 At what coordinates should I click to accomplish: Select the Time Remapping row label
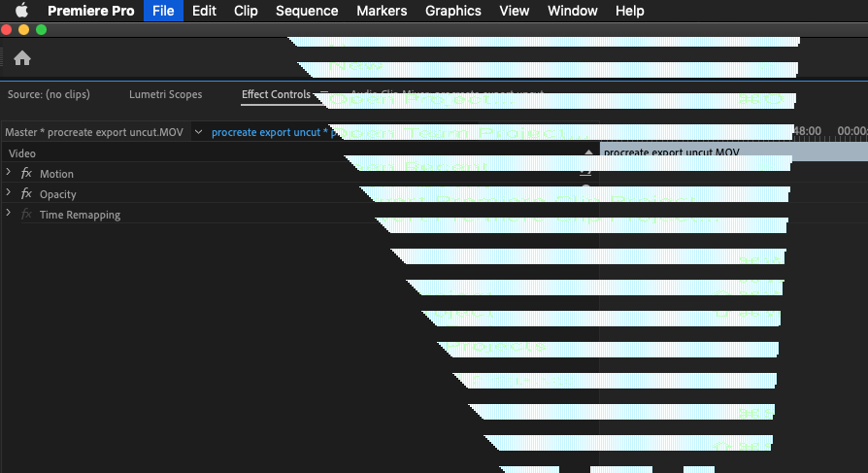[80, 215]
